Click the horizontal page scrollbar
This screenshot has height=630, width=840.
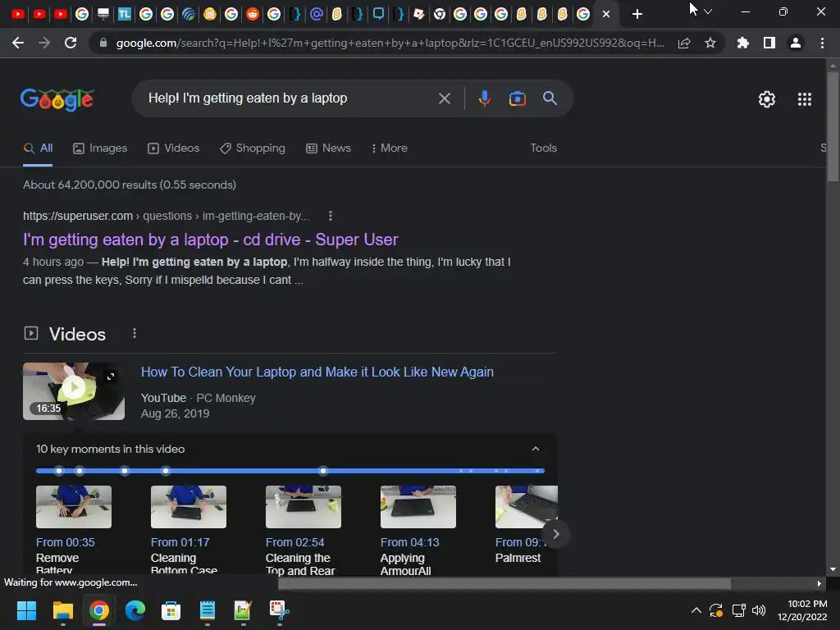coord(504,583)
